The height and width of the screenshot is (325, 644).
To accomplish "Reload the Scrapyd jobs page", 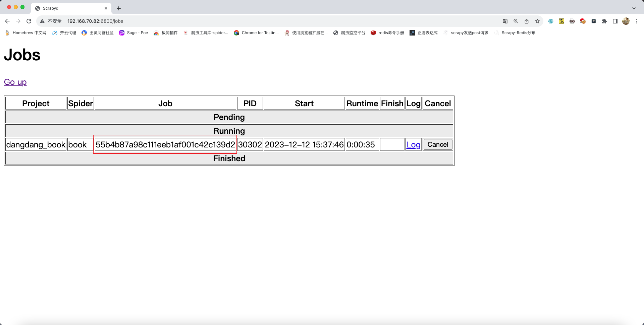I will pos(29,21).
